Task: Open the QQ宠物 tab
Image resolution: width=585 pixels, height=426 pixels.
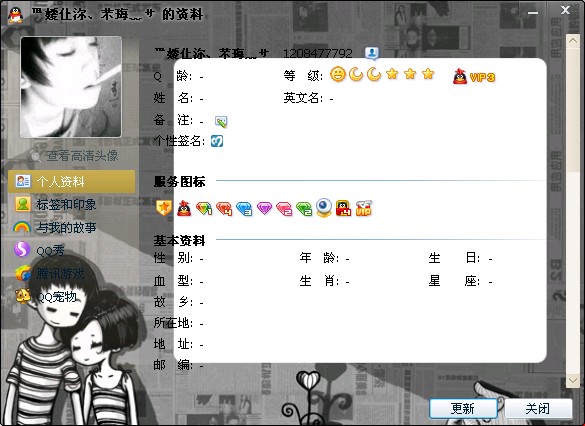Action: tap(71, 297)
